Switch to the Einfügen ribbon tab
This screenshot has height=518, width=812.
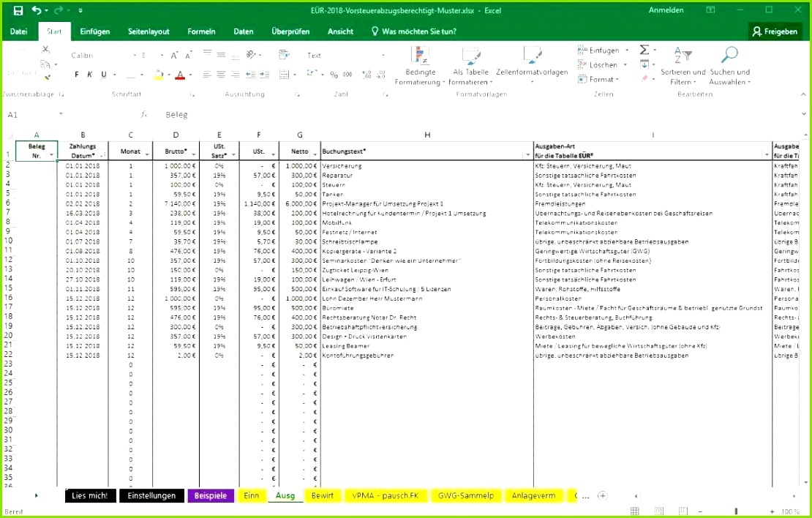95,31
